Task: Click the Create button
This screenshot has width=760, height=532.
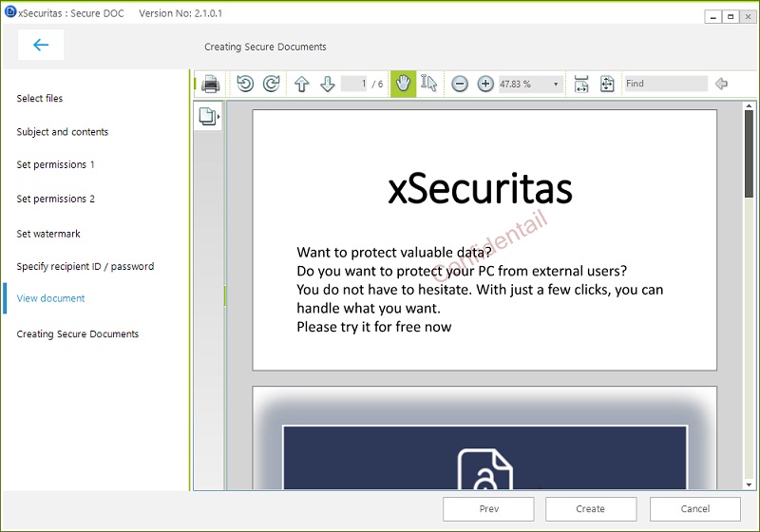Action: click(x=590, y=509)
